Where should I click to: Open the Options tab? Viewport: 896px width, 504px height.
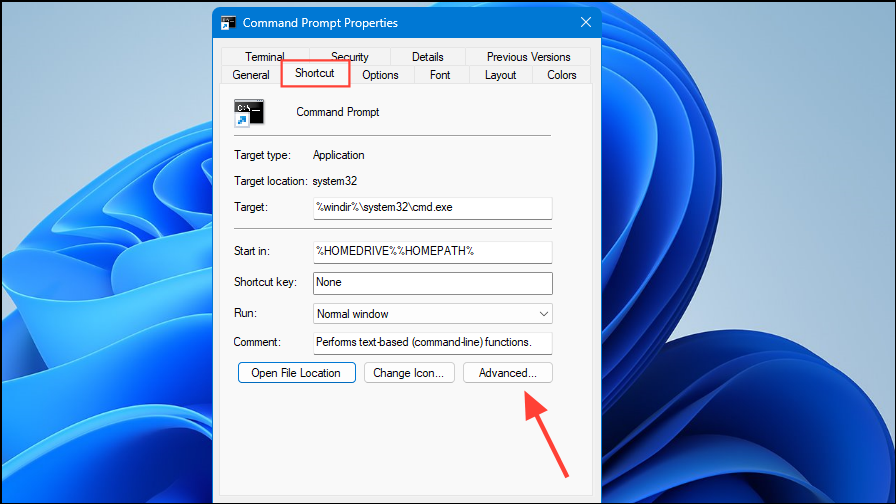click(x=380, y=75)
